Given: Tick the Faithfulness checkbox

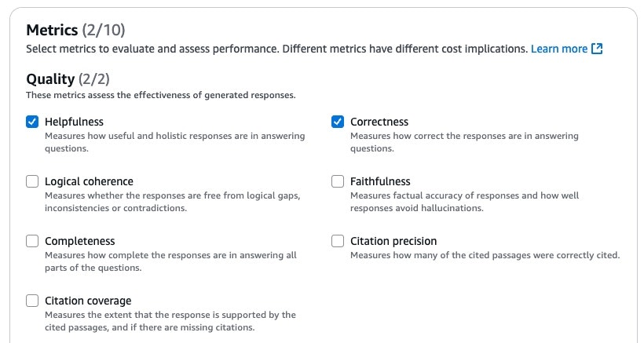Looking at the screenshot, I should 338,181.
